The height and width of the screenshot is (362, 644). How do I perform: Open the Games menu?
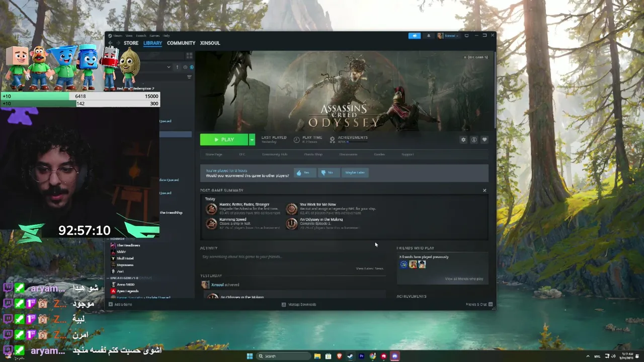pos(154,36)
